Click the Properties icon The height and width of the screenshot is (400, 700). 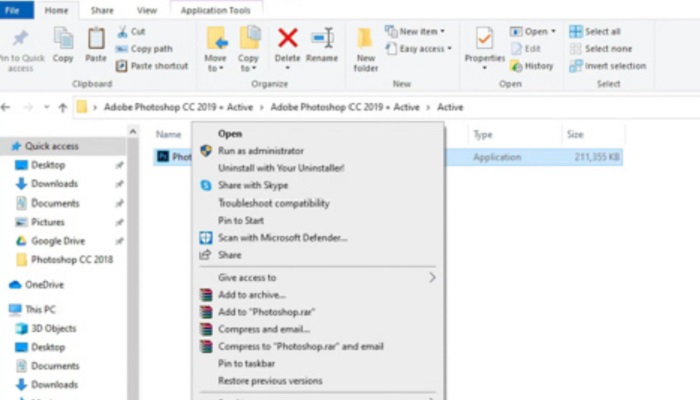pos(484,38)
